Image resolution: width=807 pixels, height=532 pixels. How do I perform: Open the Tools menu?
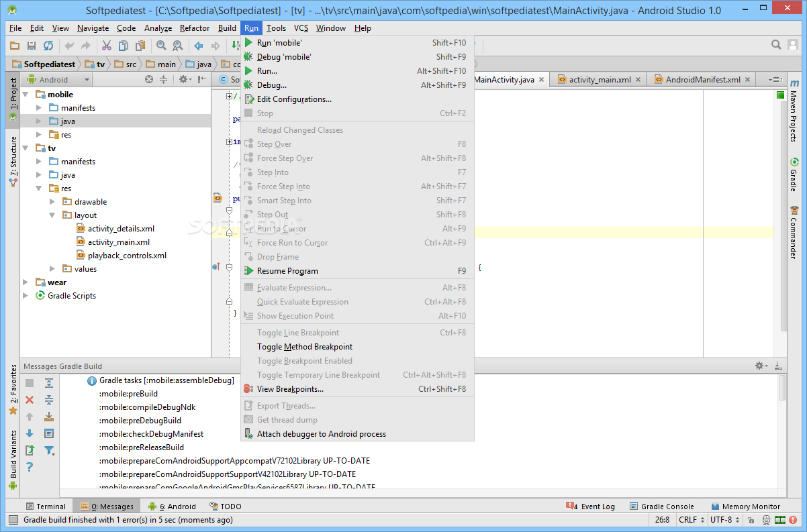tap(276, 28)
